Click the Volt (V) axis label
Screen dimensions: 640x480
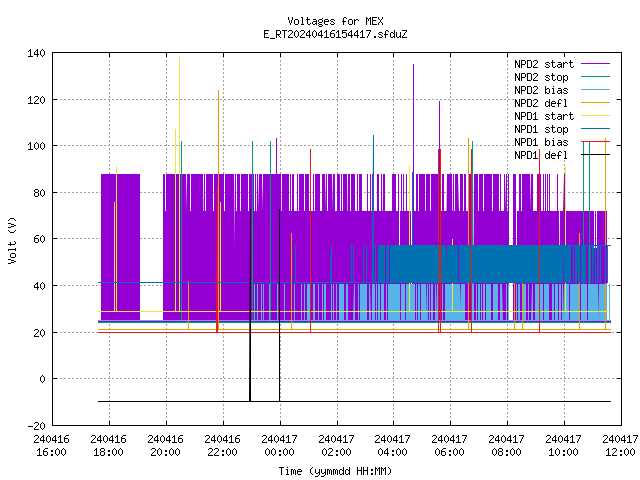point(12,240)
